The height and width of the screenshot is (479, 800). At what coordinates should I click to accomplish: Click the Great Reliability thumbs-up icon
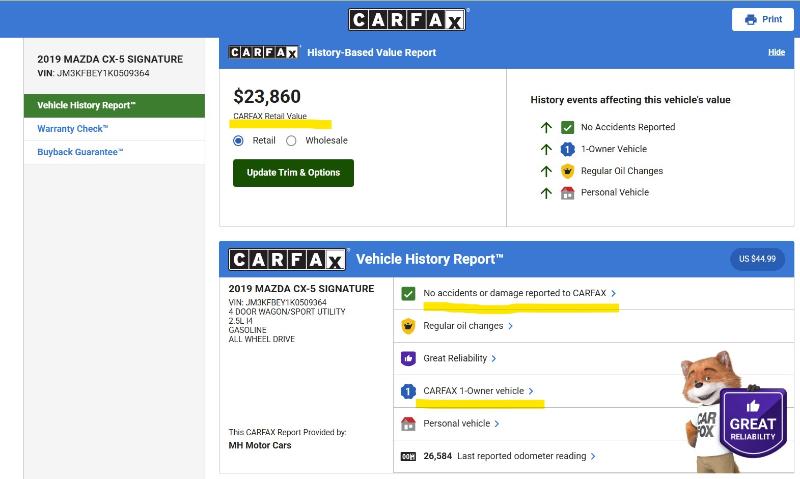click(408, 358)
